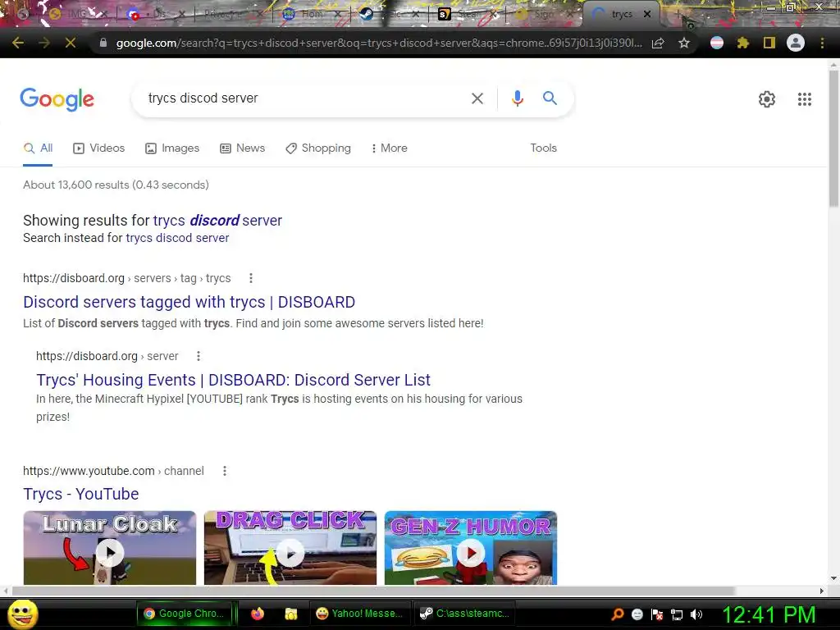Screen dimensions: 840x630
Task: Search instead for 'trycs discod server'
Action: click(177, 238)
